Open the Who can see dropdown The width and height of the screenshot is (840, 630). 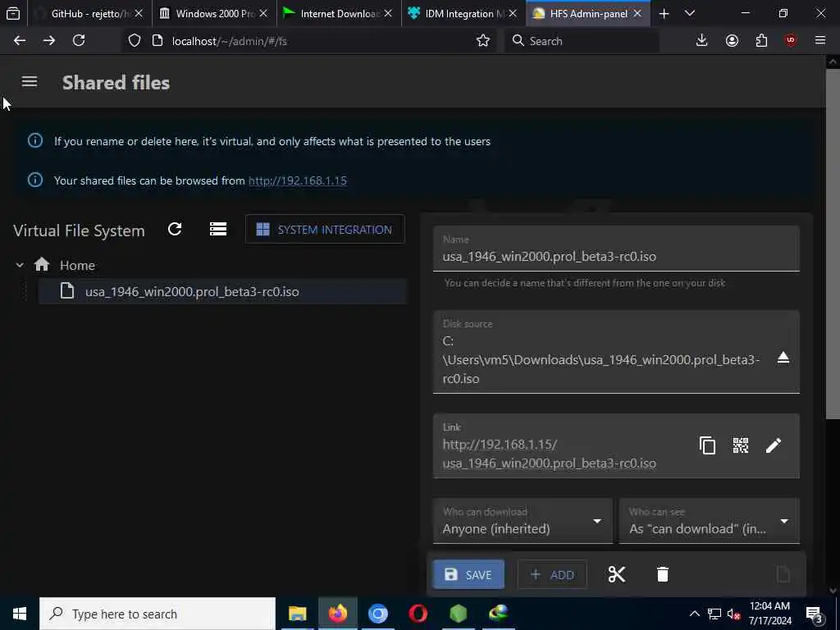pos(710,521)
